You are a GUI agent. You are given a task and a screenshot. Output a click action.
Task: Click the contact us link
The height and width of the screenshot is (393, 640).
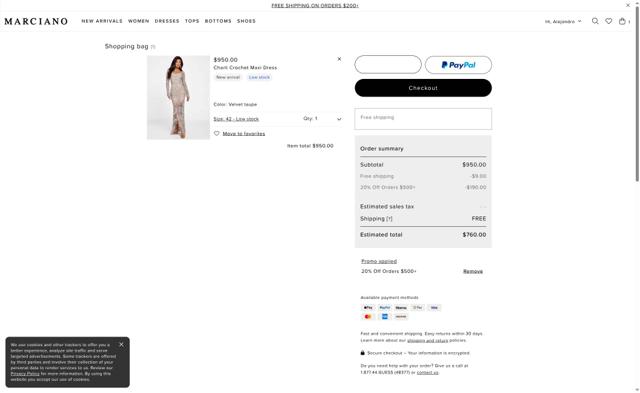428,373
